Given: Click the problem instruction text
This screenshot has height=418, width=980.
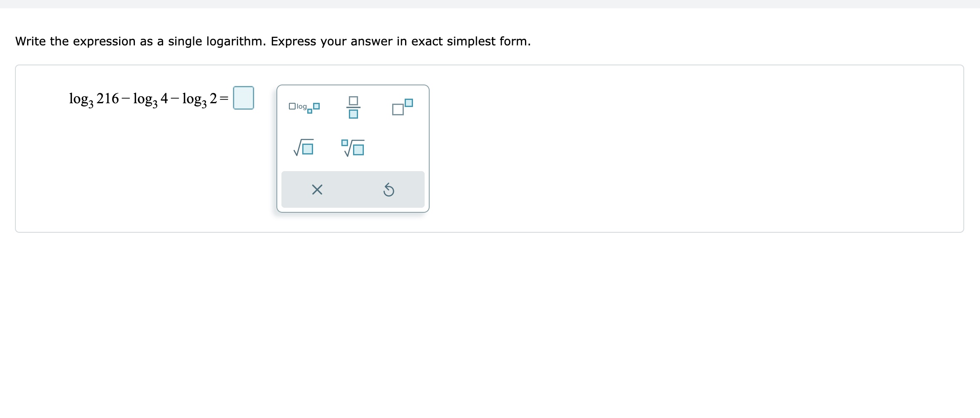Looking at the screenshot, I should [x=273, y=41].
